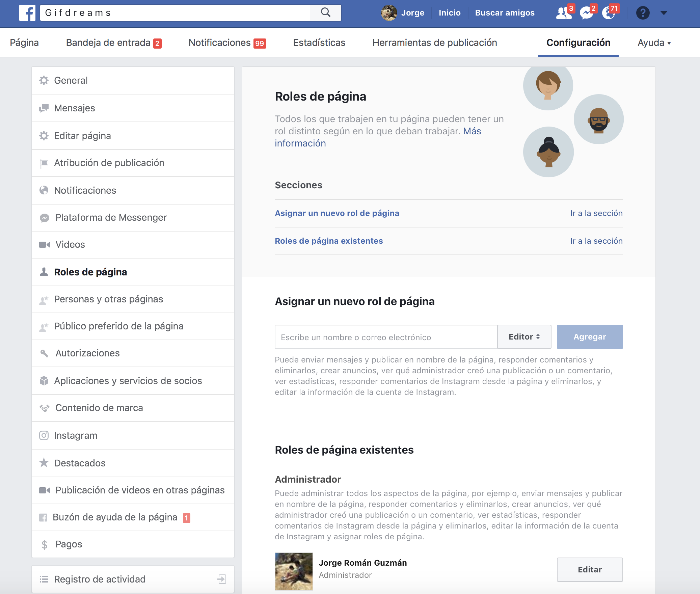Click Jorge Román Guzmán's profile thumbnail
The image size is (700, 594).
(x=294, y=571)
